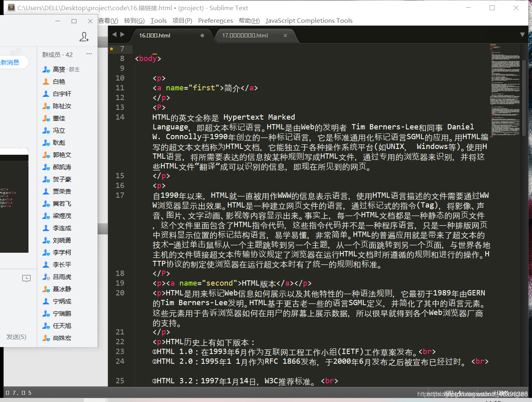Close the 17 html tab

(286, 36)
